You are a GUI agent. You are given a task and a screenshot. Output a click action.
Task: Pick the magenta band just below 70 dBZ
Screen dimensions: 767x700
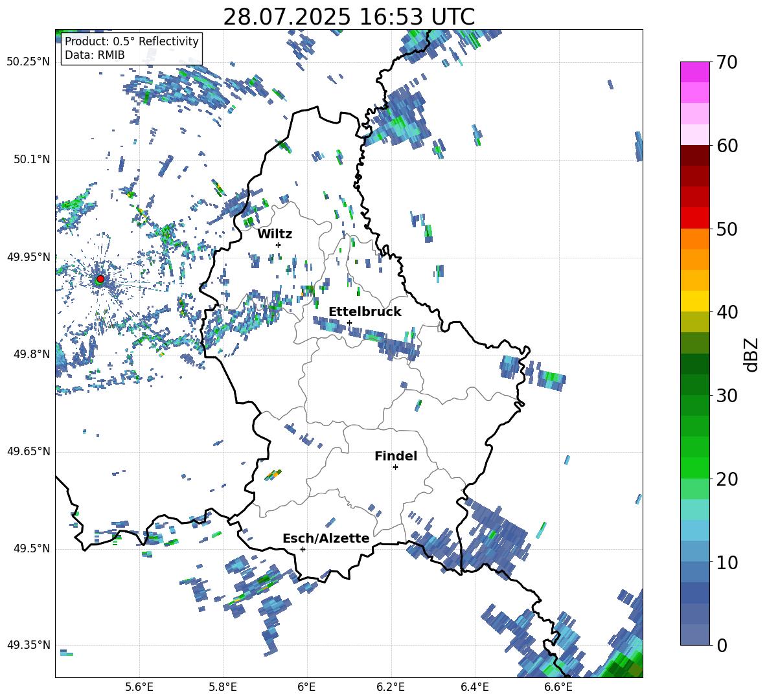point(694,72)
